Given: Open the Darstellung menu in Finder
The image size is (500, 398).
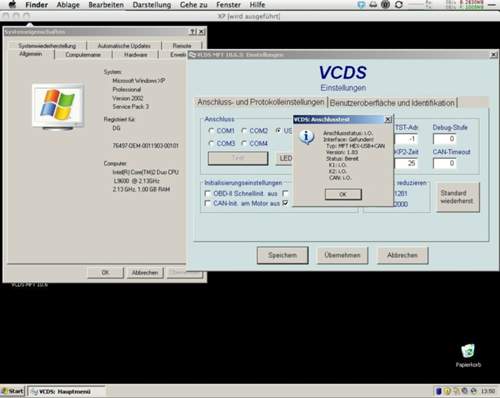Looking at the screenshot, I should click(x=152, y=5).
